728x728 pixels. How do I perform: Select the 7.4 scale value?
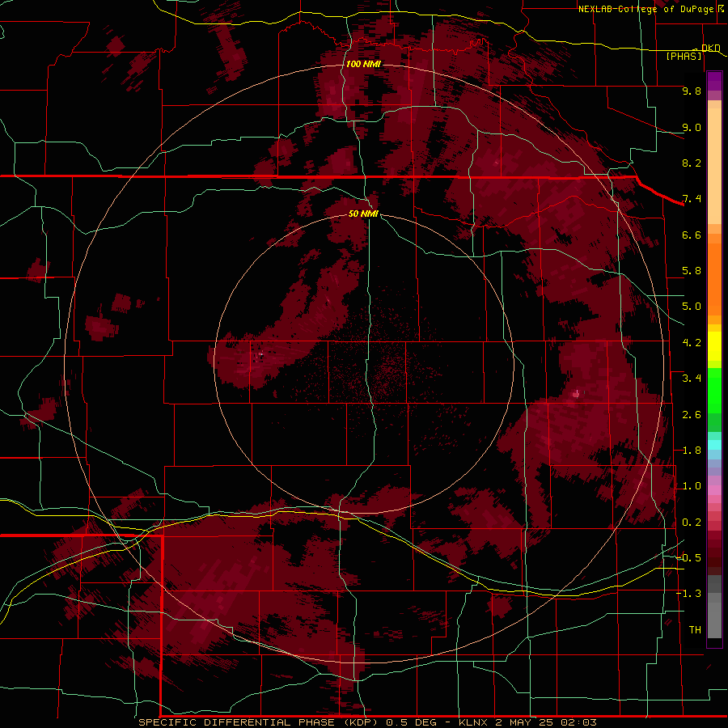pyautogui.click(x=692, y=199)
